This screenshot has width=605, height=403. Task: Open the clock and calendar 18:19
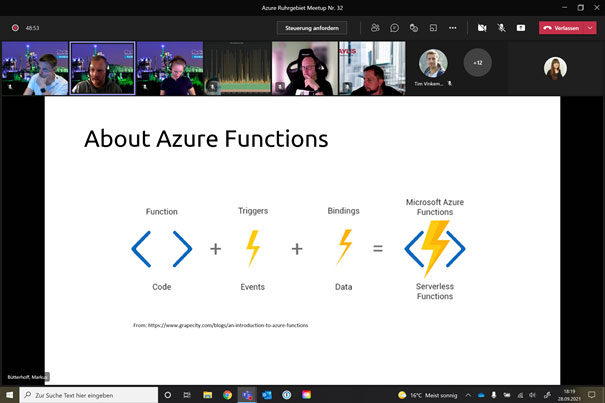[569, 395]
